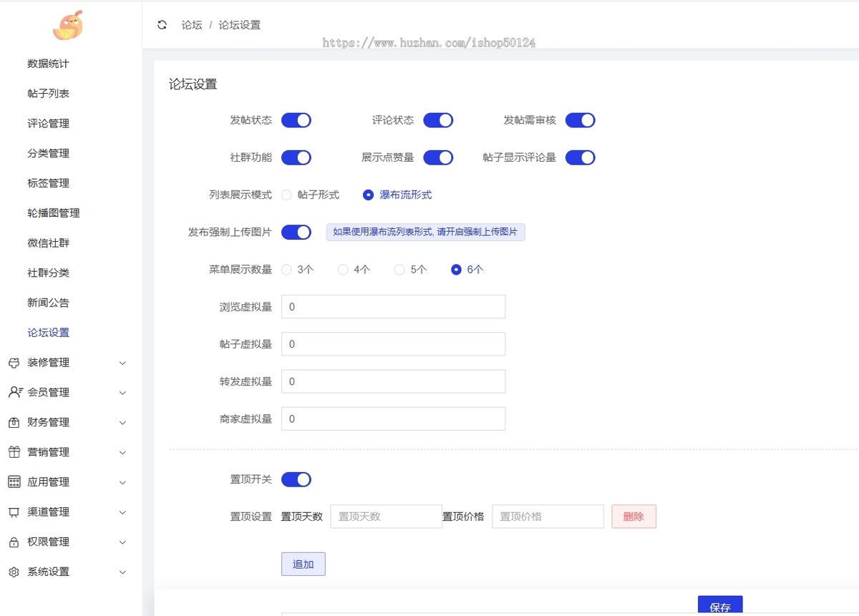
Task: Click the orange bird logo
Action: (68, 25)
